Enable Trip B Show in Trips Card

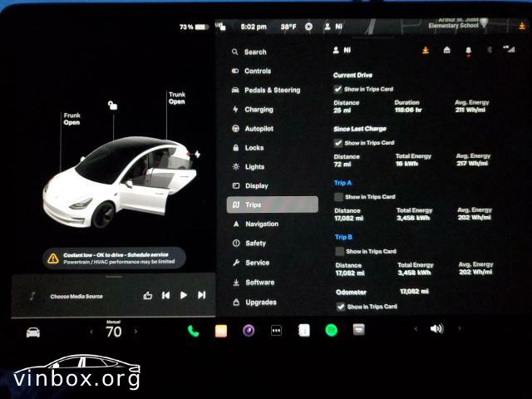coord(340,251)
